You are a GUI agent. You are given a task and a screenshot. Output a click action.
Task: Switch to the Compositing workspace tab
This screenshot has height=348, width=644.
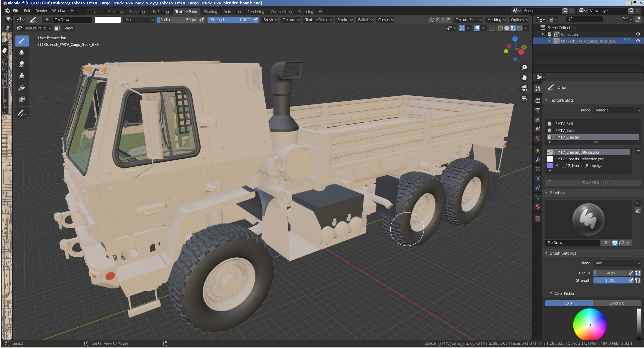tap(281, 12)
